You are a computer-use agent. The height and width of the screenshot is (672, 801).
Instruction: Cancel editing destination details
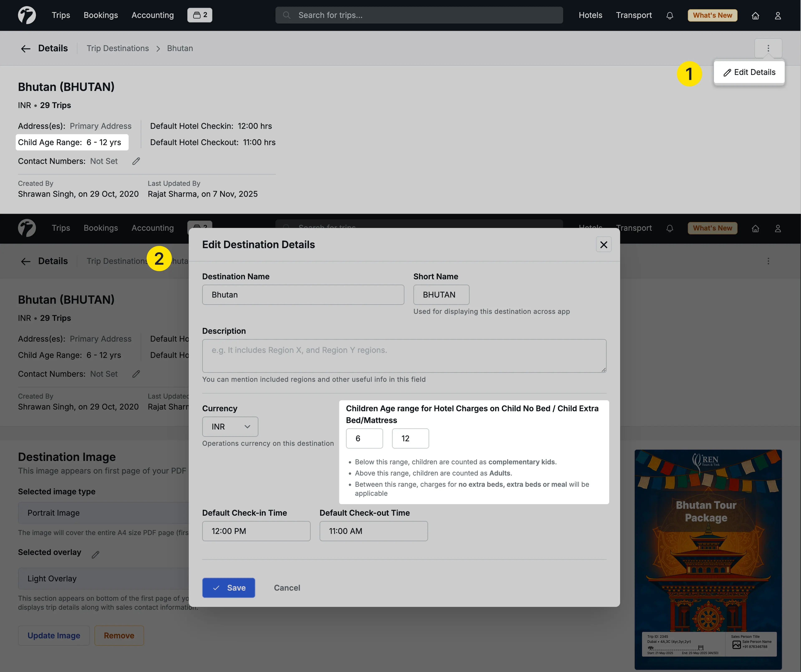[x=287, y=587]
